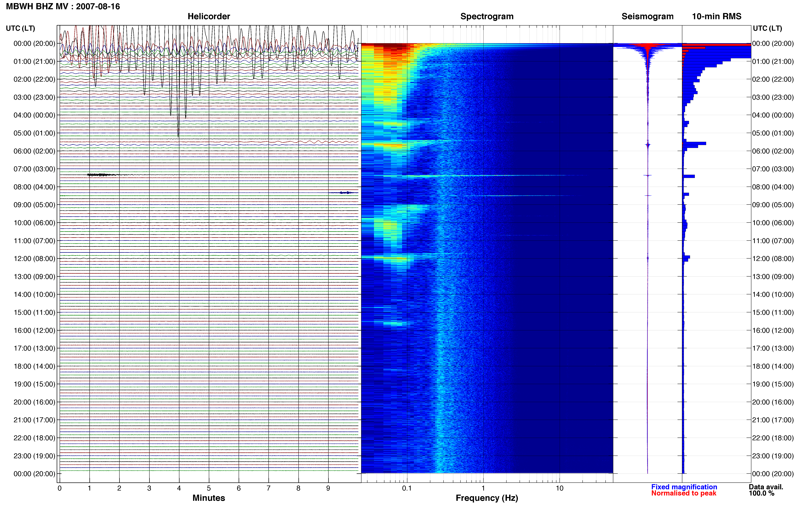The height and width of the screenshot is (508, 812).
Task: Click the '10' frequency tick label
Action: point(559,488)
